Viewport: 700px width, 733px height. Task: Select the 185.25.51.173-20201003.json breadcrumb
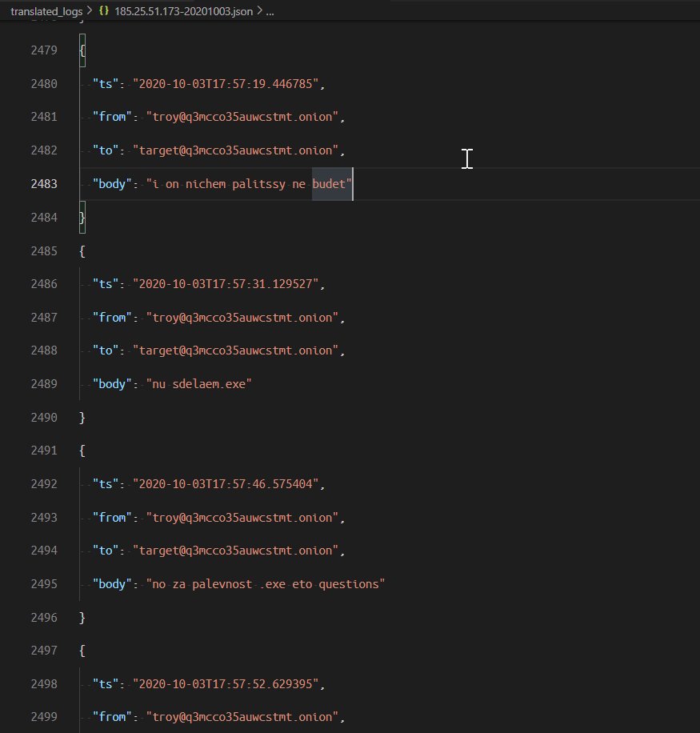[184, 11]
